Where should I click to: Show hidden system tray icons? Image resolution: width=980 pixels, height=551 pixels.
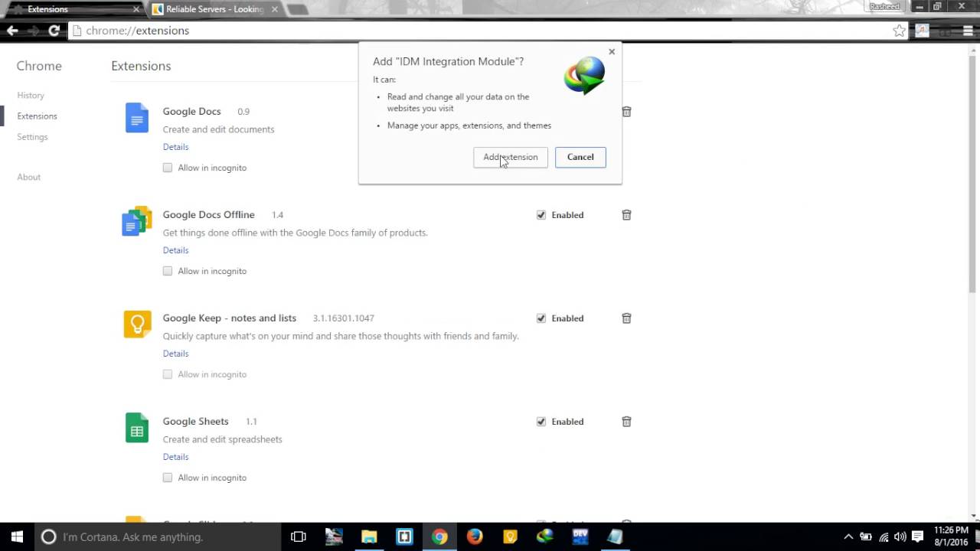848,536
